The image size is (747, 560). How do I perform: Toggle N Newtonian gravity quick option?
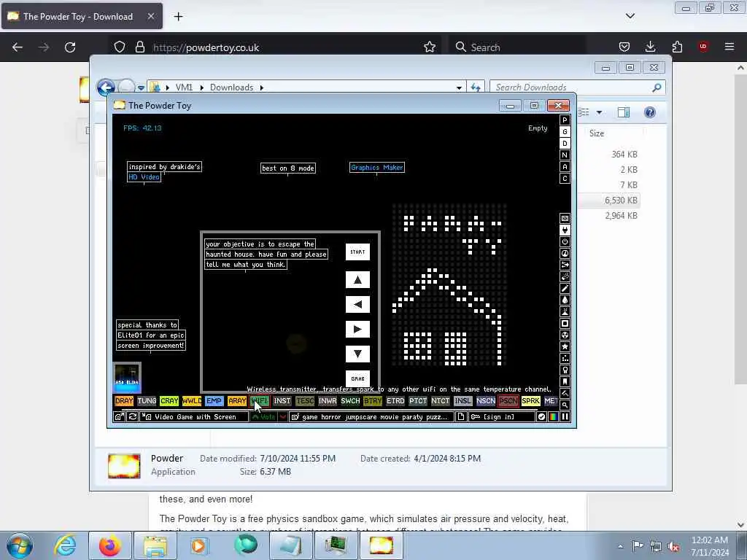(565, 155)
